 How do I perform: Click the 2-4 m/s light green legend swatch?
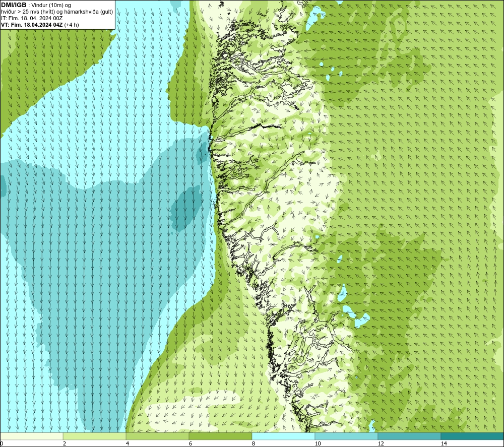tap(95, 436)
